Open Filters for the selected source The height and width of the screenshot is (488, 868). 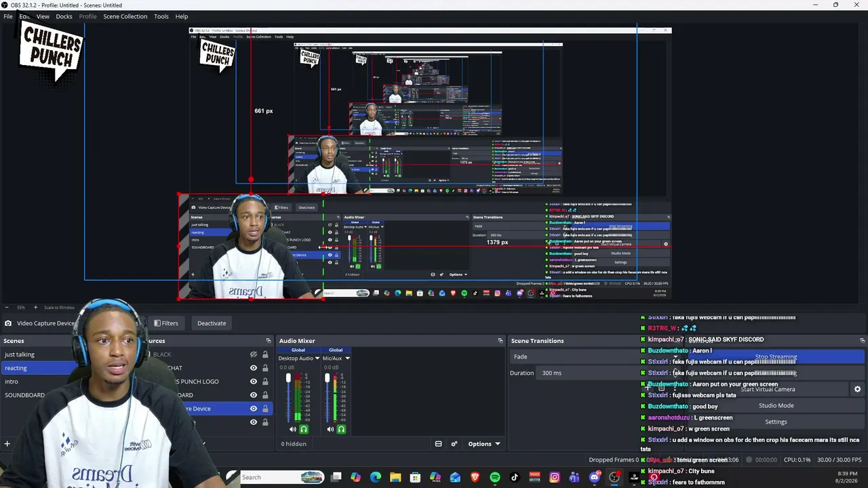[165, 323]
